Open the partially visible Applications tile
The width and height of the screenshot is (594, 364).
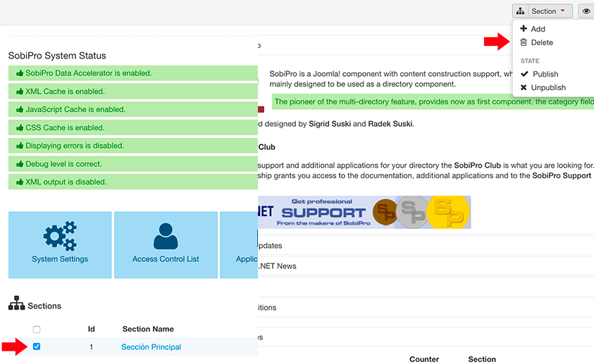pos(239,245)
